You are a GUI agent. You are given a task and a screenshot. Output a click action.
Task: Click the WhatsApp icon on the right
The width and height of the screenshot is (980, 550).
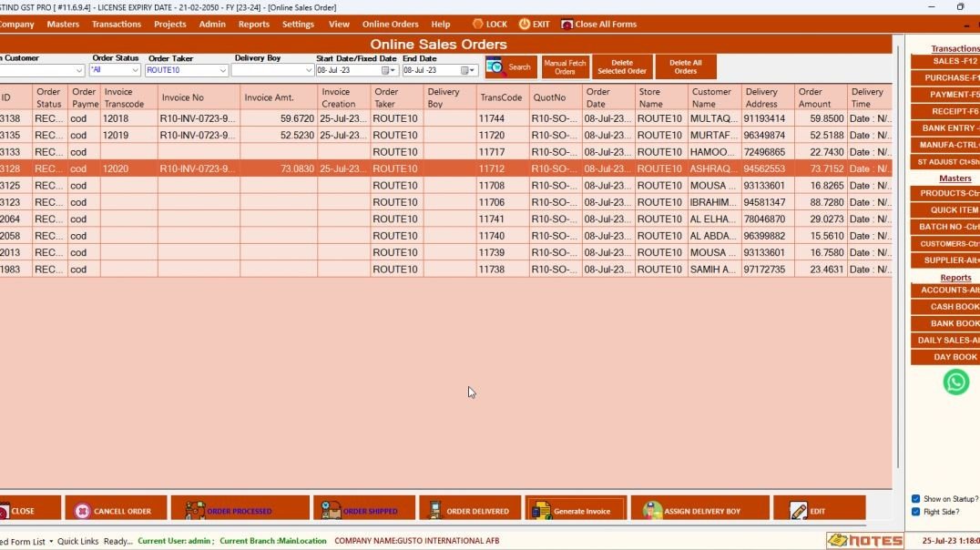pos(954,382)
